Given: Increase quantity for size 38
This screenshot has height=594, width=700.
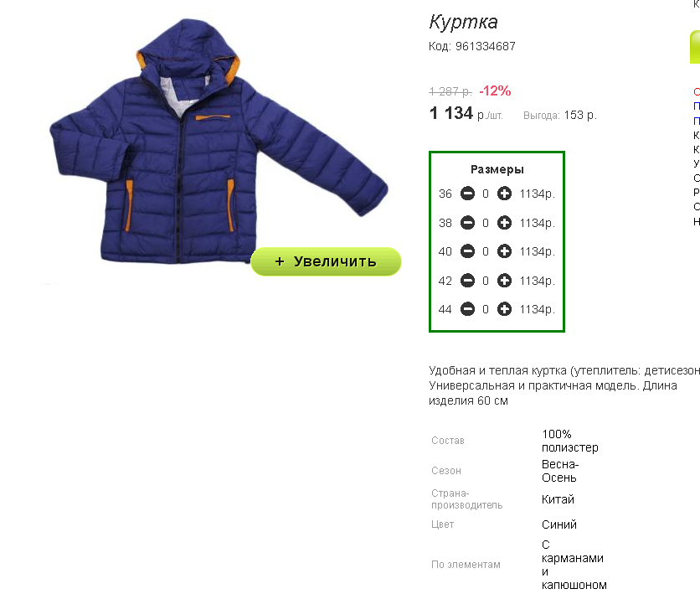Looking at the screenshot, I should click(x=504, y=223).
